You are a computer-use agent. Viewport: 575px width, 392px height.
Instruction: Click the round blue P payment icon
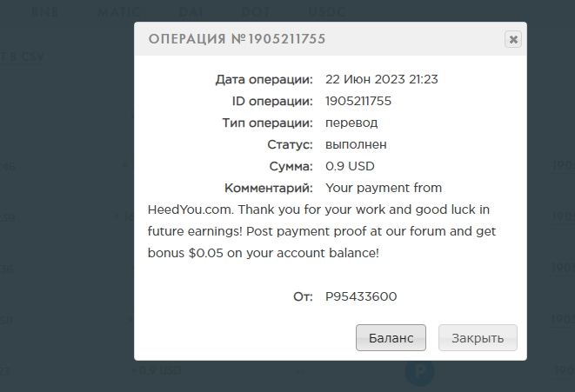pyautogui.click(x=421, y=374)
